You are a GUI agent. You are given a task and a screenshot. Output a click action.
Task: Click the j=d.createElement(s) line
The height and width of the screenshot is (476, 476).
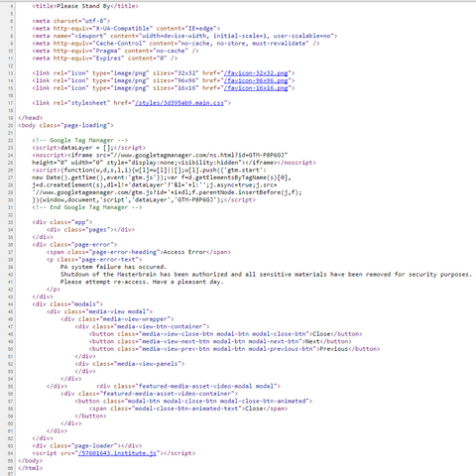(x=155, y=184)
